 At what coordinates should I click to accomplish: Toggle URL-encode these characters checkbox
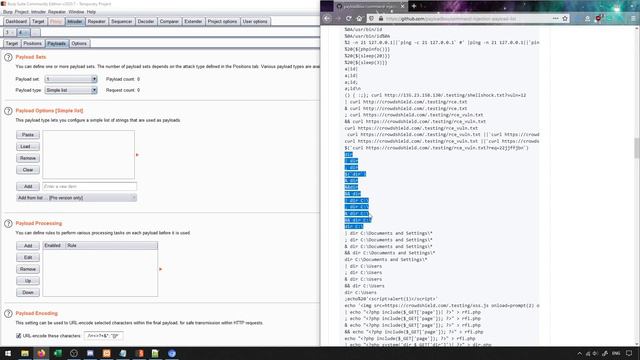pyautogui.click(x=18, y=336)
